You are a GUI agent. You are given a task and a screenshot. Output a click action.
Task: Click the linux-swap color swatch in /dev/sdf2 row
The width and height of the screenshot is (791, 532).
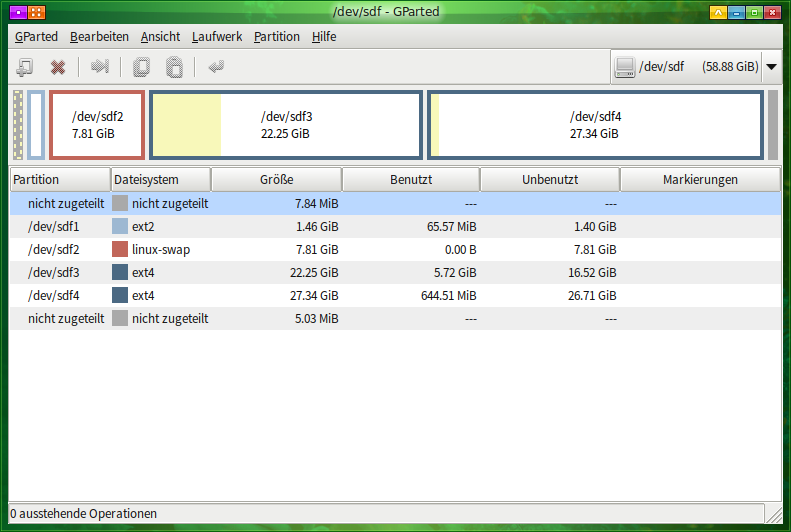[x=120, y=249]
